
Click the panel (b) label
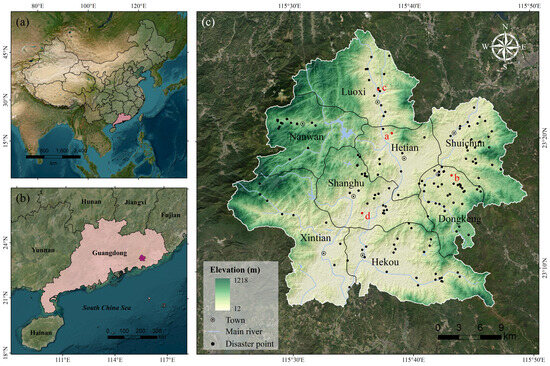pos(22,198)
